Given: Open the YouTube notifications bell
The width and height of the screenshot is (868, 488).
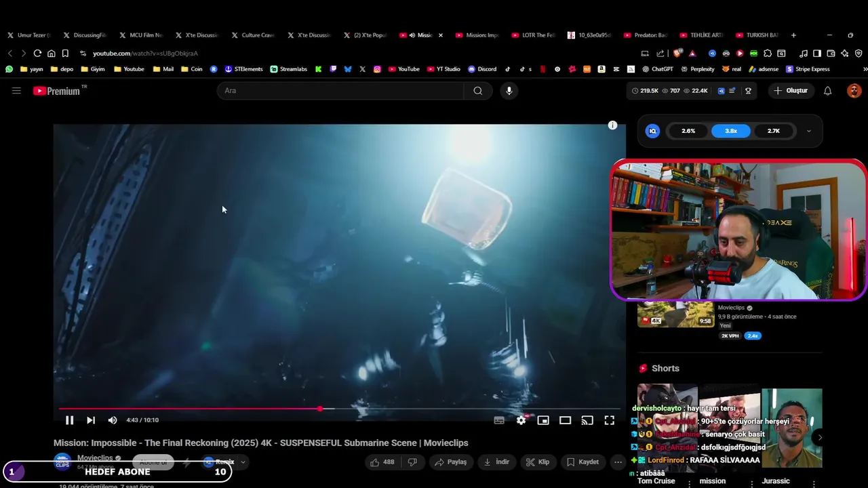Looking at the screenshot, I should click(827, 91).
